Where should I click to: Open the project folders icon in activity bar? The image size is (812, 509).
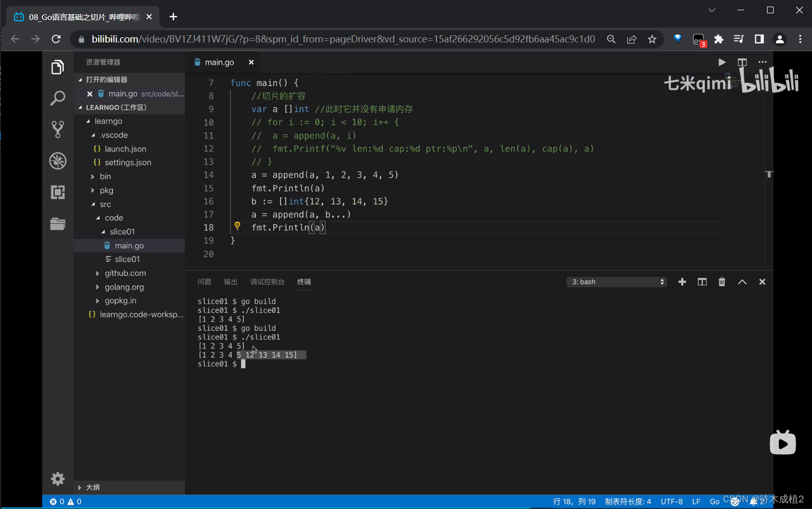pos(58,224)
